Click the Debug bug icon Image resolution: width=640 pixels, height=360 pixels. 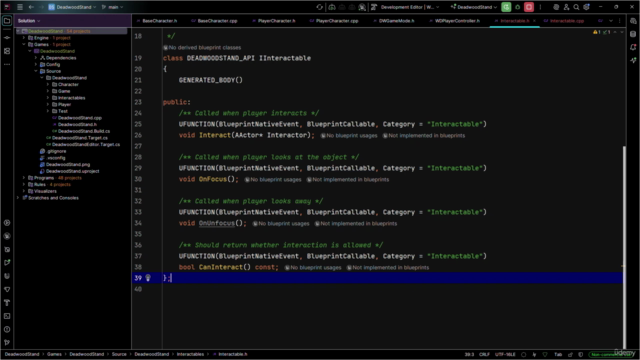pos(518,7)
